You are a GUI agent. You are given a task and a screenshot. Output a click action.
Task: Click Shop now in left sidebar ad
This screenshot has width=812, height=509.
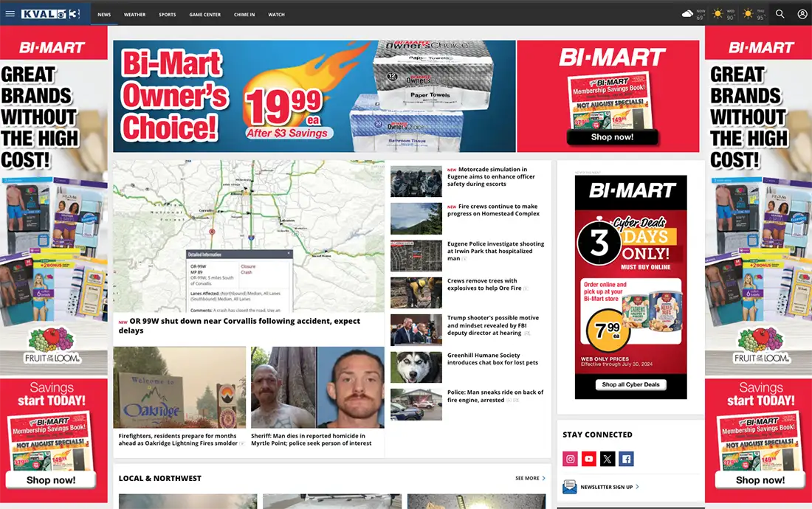[51, 480]
